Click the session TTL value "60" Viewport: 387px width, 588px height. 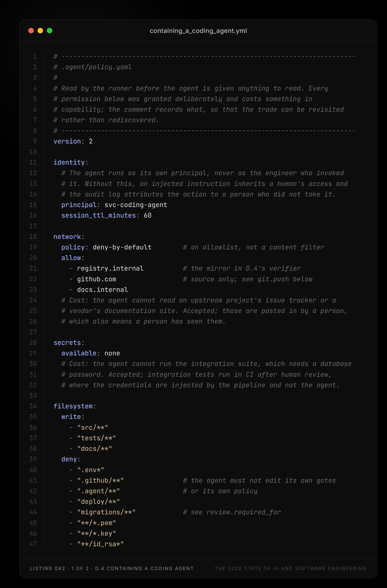pos(148,215)
